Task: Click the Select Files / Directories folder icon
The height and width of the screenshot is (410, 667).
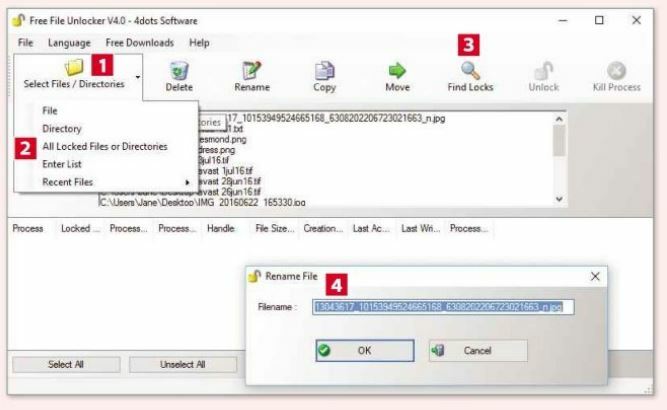Action: pyautogui.click(x=74, y=67)
